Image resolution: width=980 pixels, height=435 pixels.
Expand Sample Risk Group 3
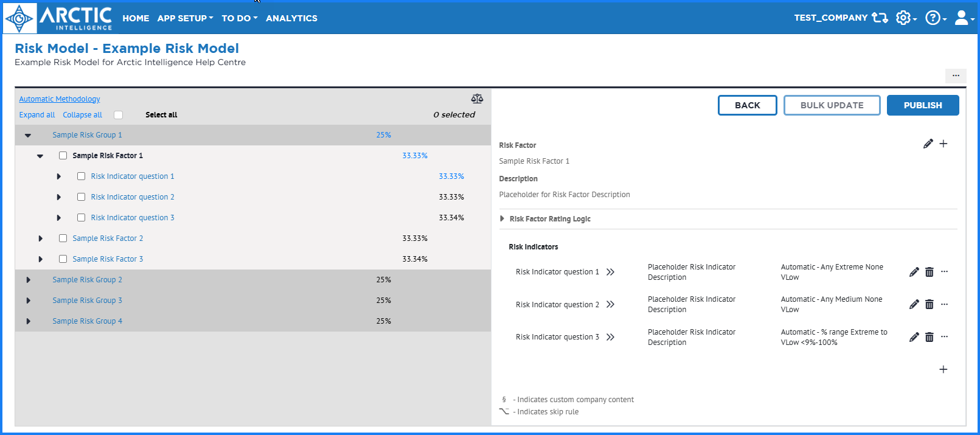pyautogui.click(x=29, y=301)
